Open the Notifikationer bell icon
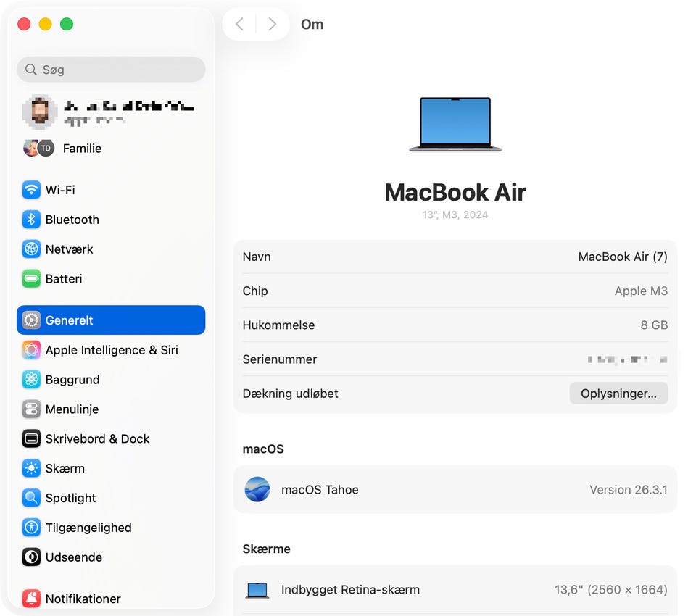The width and height of the screenshot is (696, 616). 31,599
